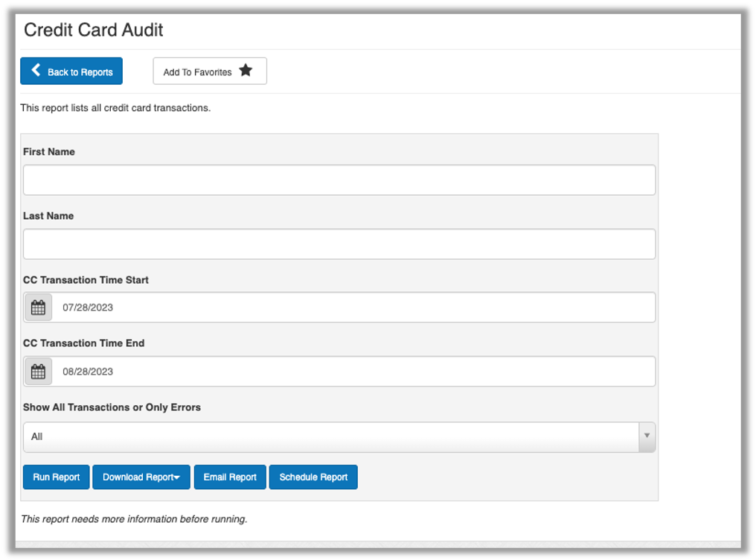
Task: Focus the First Name text field
Action: coord(339,180)
